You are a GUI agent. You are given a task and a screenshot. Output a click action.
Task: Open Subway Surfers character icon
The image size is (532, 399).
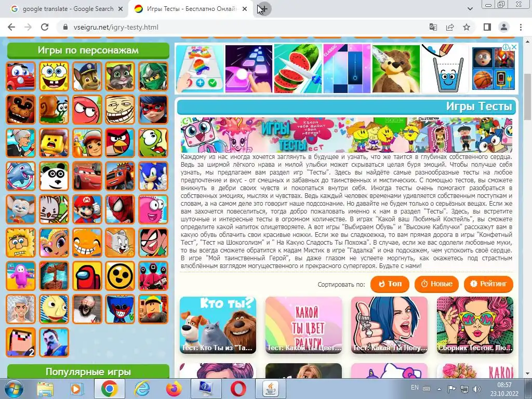tap(87, 143)
